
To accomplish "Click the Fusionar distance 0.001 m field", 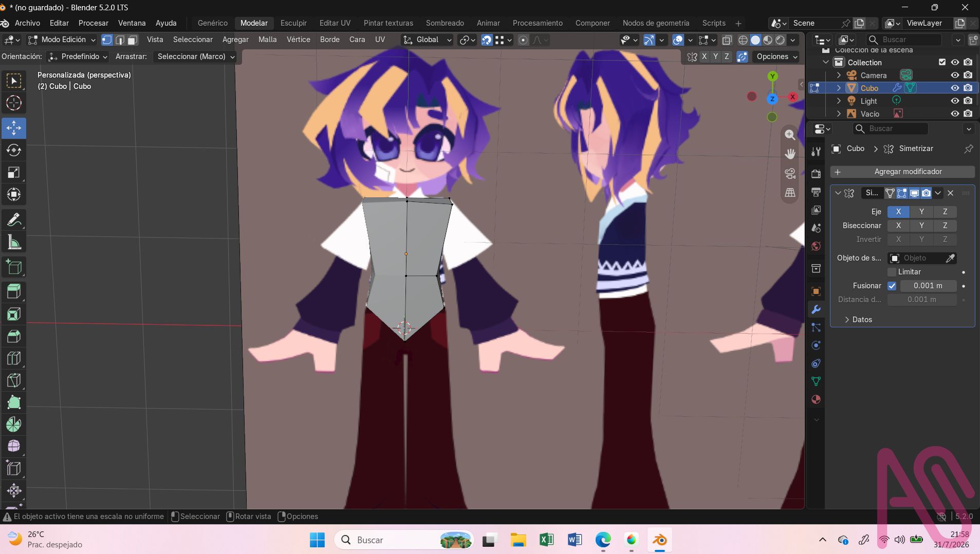I will point(928,286).
